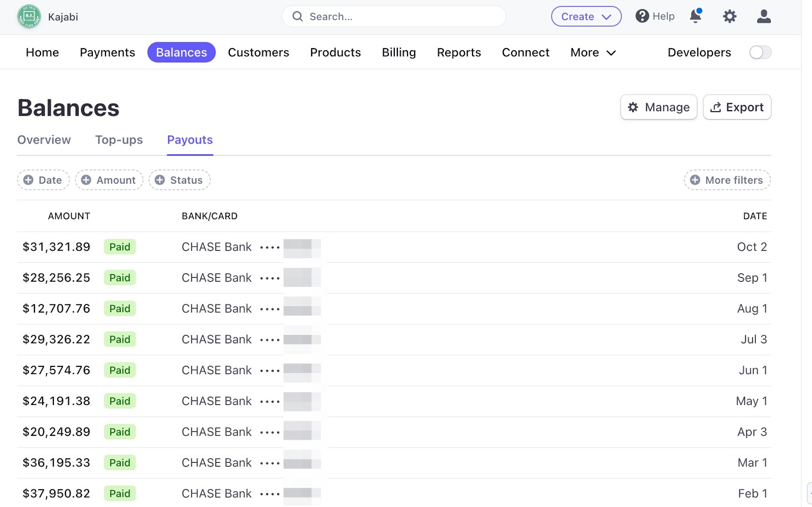Go to the Payments page
The image size is (812, 507).
(x=107, y=52)
